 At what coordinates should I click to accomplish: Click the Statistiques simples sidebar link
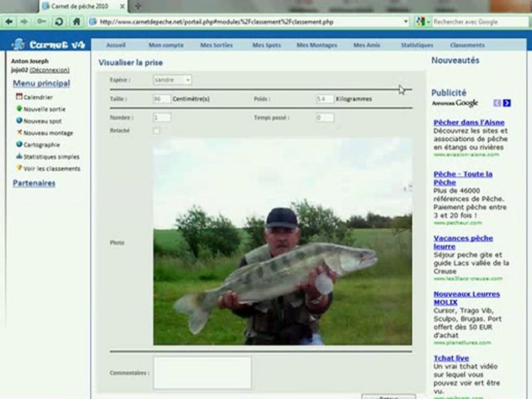point(51,157)
